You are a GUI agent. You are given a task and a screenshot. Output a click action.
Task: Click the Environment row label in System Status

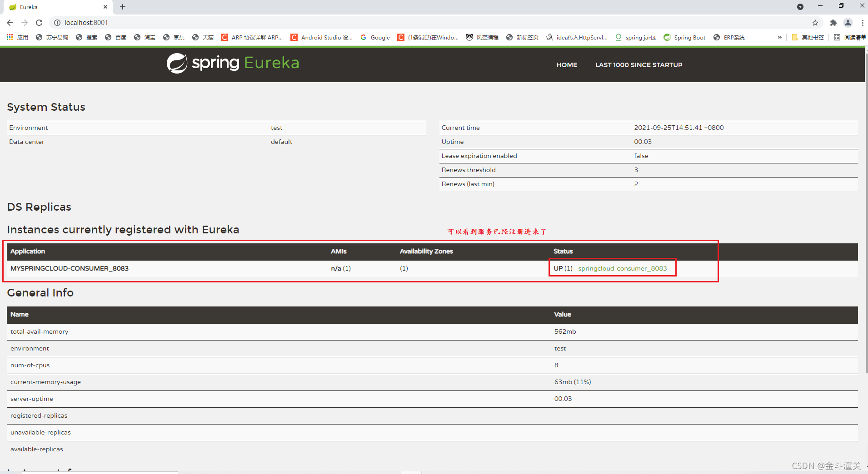pyautogui.click(x=28, y=128)
